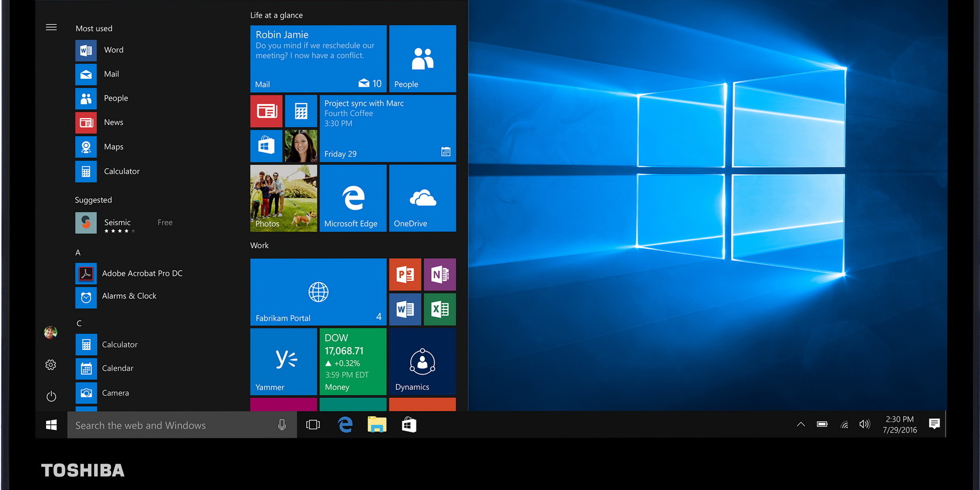Open the Word tile in Work group
This screenshot has width=980, height=490.
pos(405,309)
